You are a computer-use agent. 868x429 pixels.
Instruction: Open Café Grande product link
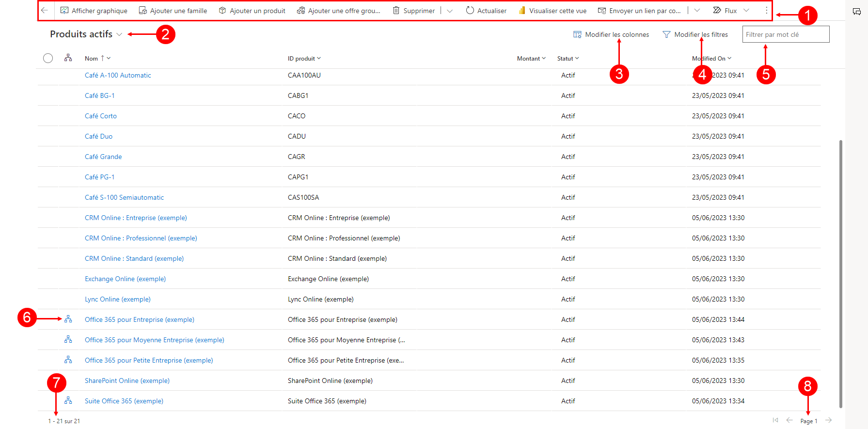click(103, 157)
